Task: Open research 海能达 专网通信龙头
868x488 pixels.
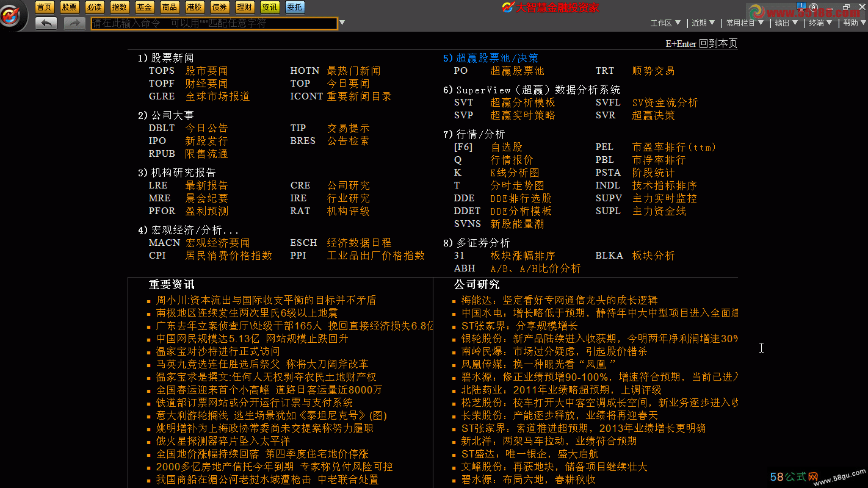Action: point(560,300)
